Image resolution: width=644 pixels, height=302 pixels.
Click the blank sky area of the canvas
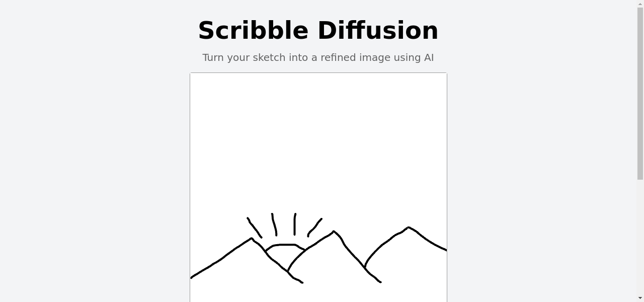[318, 141]
